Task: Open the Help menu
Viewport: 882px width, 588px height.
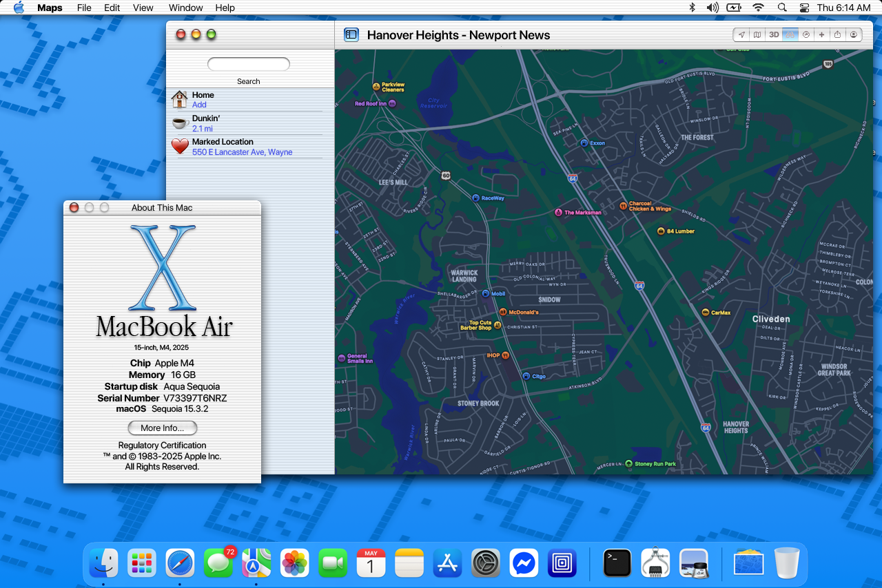Action: click(x=225, y=8)
